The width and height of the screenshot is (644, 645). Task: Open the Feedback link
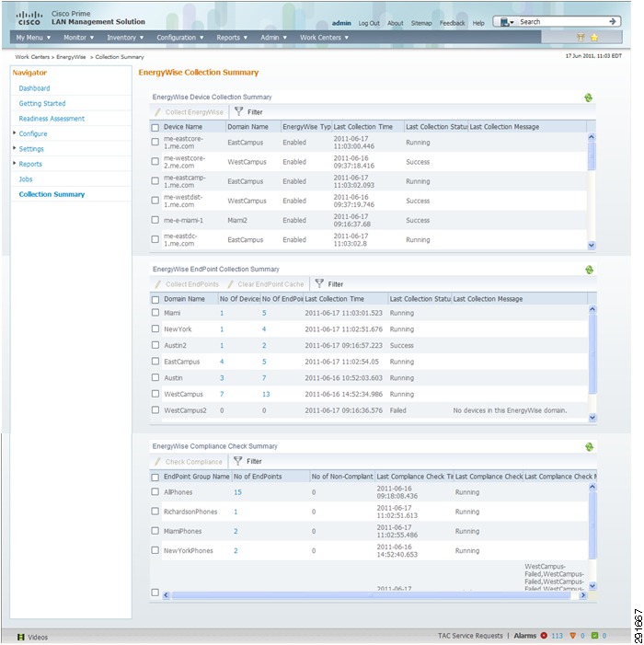coord(452,23)
